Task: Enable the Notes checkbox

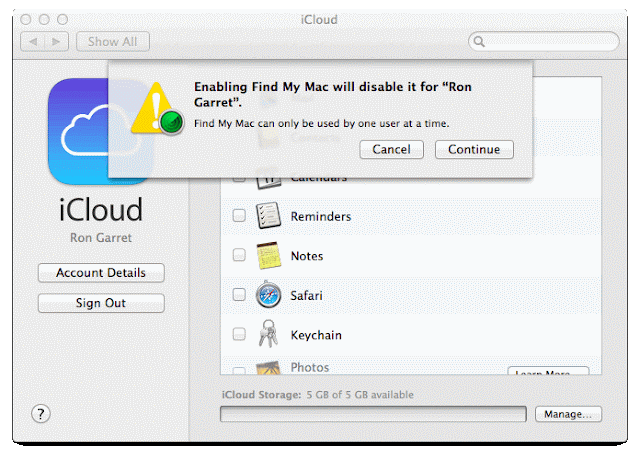Action: 239,255
